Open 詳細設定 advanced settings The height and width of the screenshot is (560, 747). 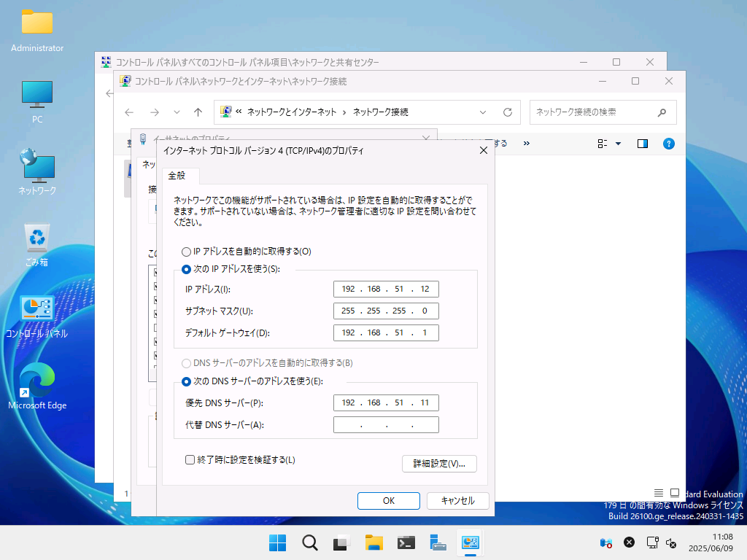click(439, 463)
